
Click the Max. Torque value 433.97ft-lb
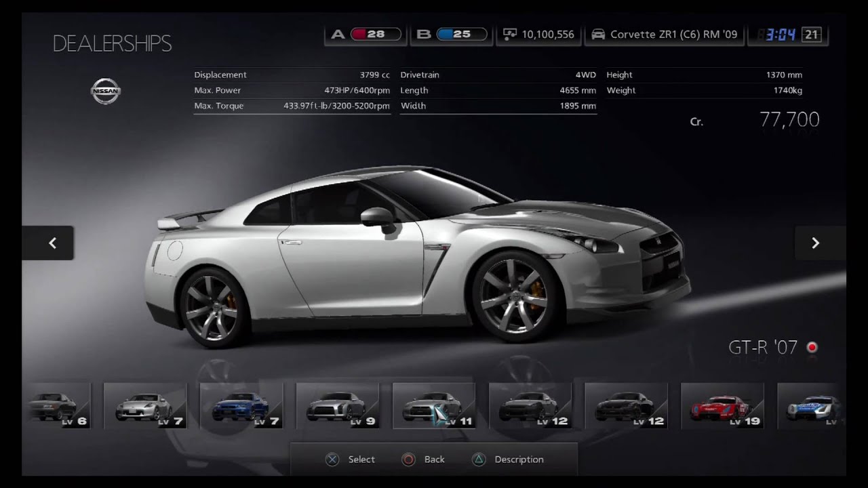coord(337,106)
